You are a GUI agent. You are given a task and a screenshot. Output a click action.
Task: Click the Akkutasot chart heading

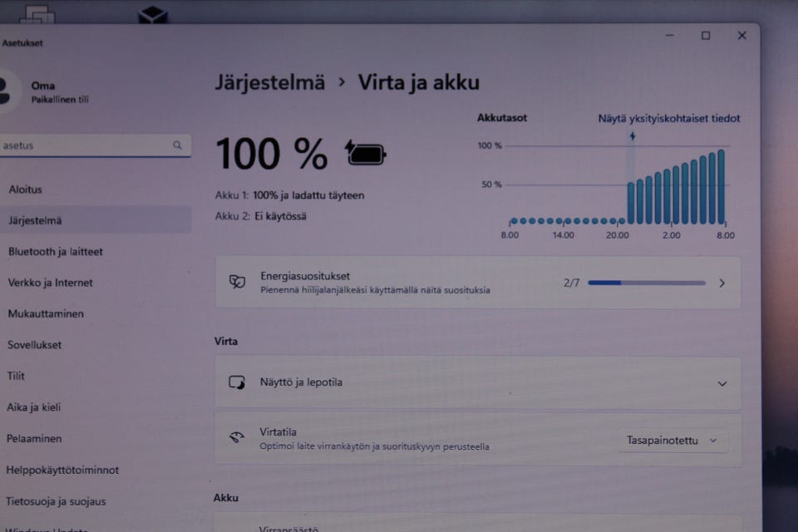pyautogui.click(x=502, y=118)
